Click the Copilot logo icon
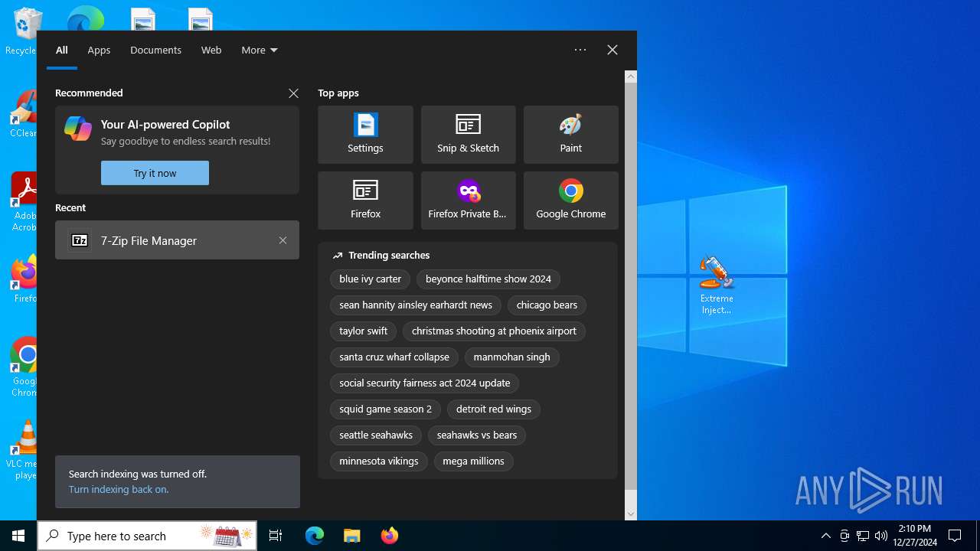 [x=78, y=129]
